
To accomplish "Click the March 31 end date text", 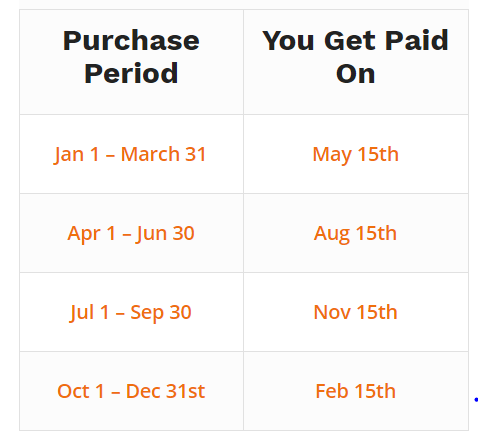I will [x=163, y=154].
